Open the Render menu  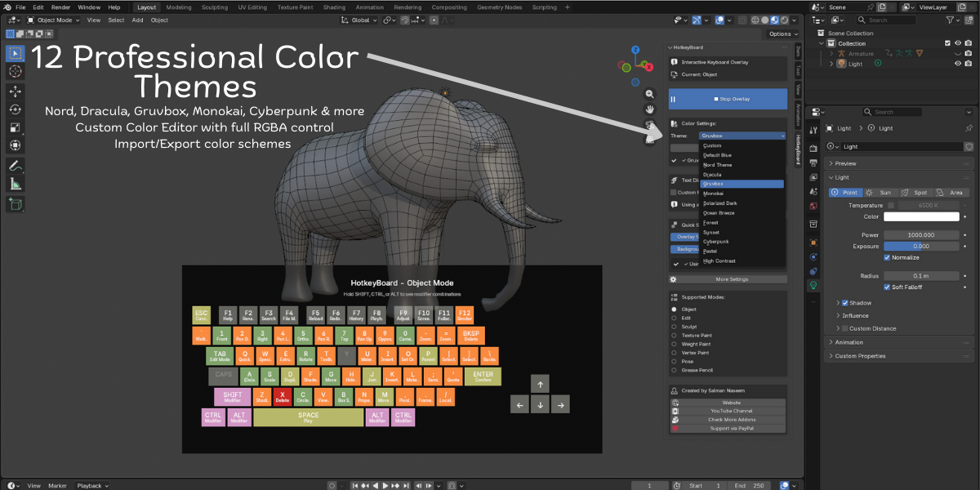60,7
